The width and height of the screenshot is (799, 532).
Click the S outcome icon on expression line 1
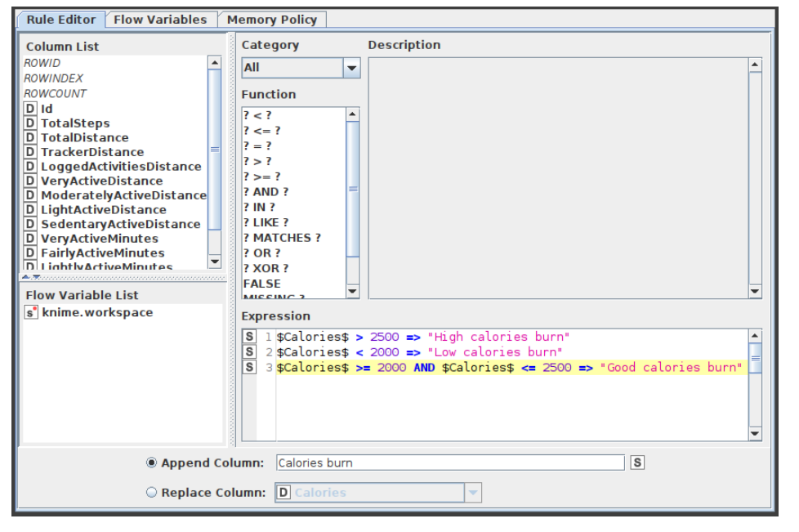(249, 337)
